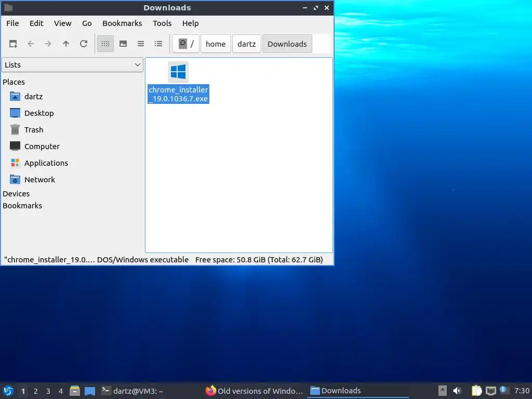Click the Devices section header
This screenshot has width=532, height=399.
16,194
